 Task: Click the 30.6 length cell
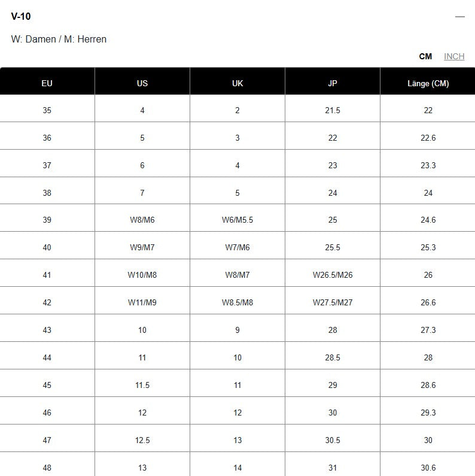[x=428, y=468]
